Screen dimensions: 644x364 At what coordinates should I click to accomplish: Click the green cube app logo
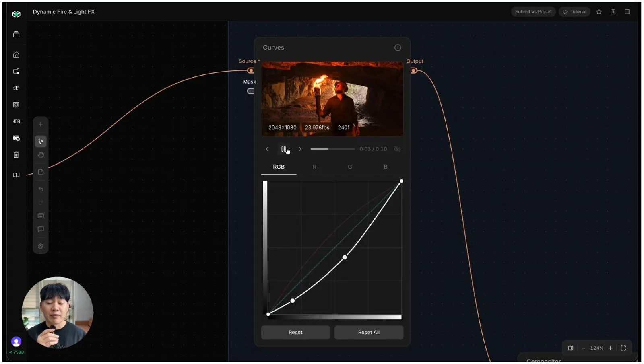(x=16, y=14)
